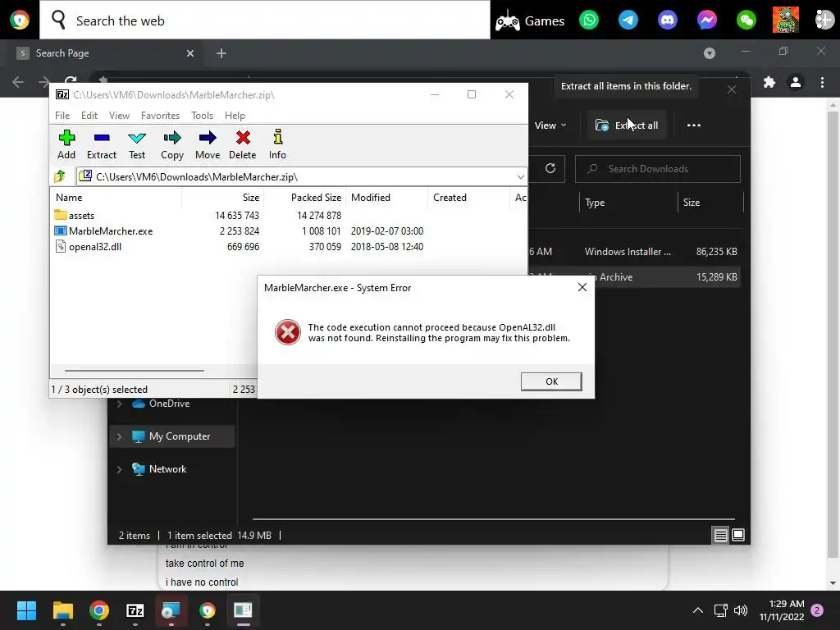The height and width of the screenshot is (630, 840).
Task: Open the File menu in 7-Zip
Action: pyautogui.click(x=62, y=115)
